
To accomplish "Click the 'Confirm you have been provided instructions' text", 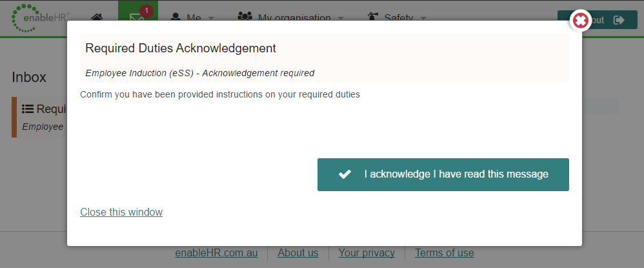I will click(x=220, y=94).
